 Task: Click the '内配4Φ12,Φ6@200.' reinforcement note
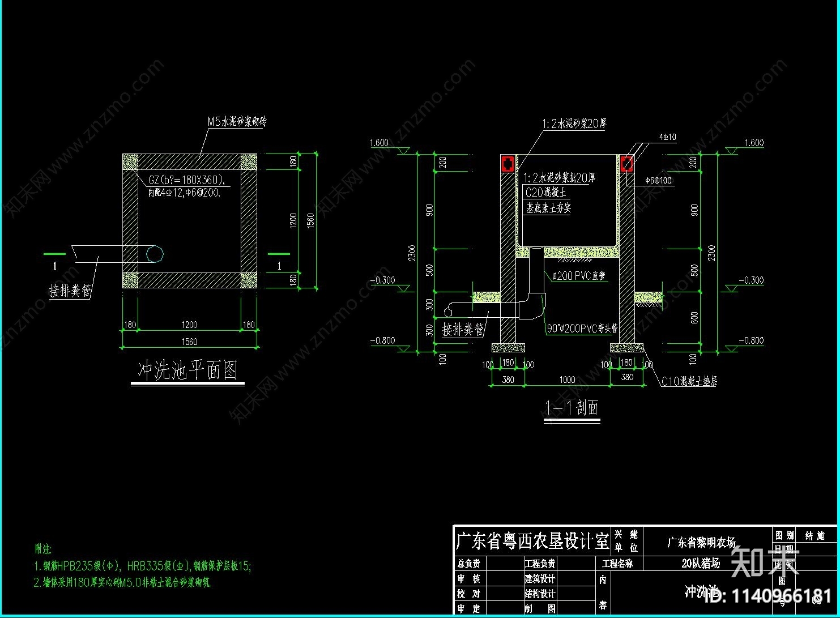click(184, 193)
